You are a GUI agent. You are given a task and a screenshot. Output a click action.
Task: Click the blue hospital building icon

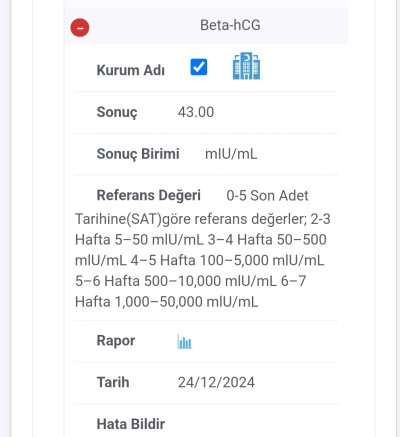pyautogui.click(x=246, y=66)
